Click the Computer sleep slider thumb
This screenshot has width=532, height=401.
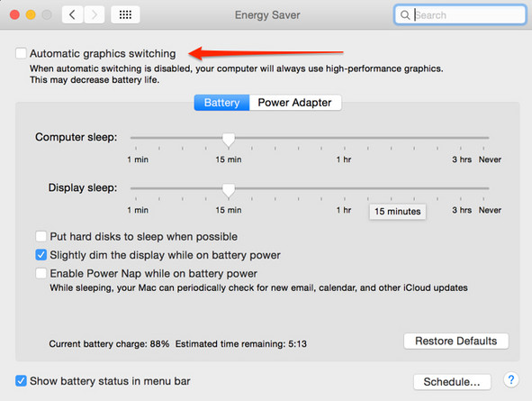229,140
